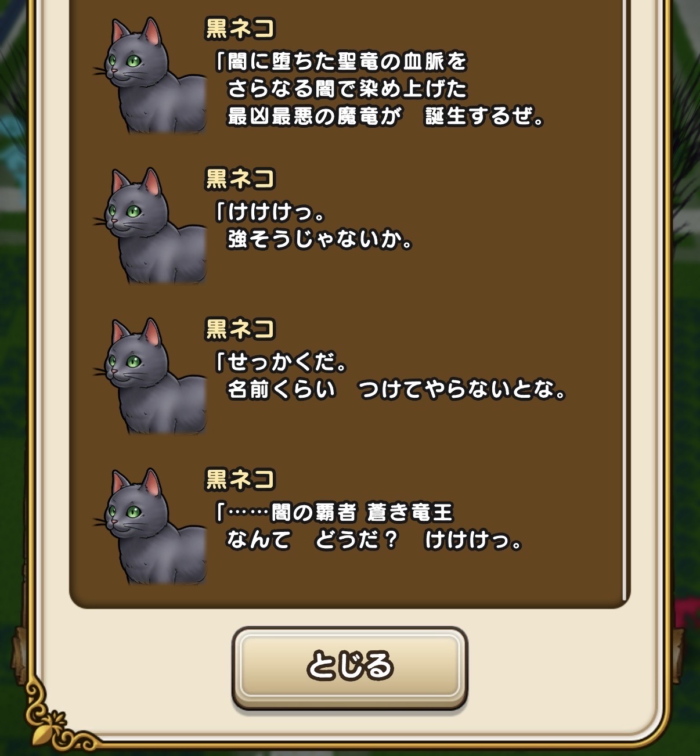
Task: Click the text なんて どうだ？ けけけっ。
Action: pyautogui.click(x=374, y=541)
